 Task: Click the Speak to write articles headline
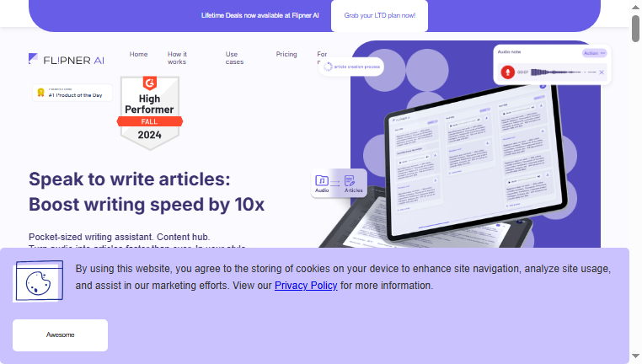[x=147, y=191]
